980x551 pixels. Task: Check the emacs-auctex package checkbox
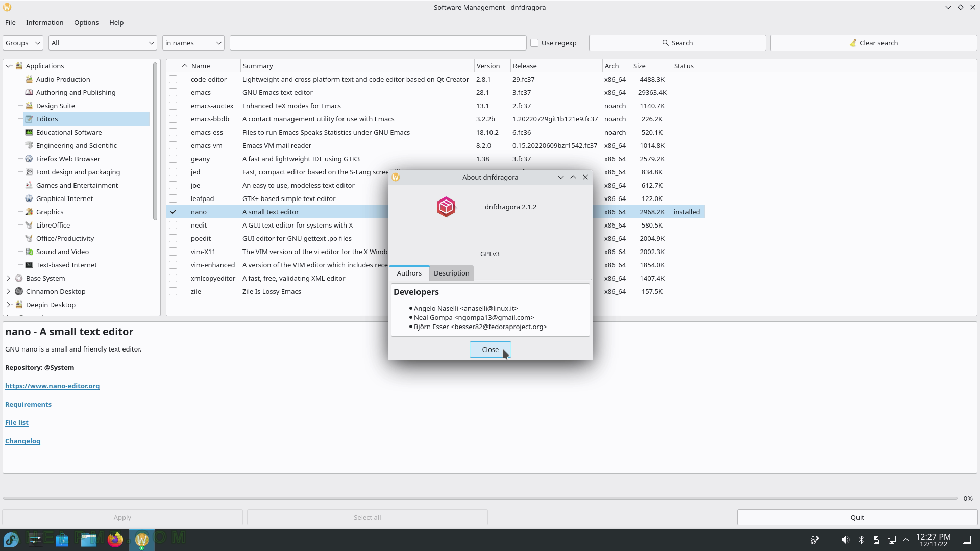173,106
